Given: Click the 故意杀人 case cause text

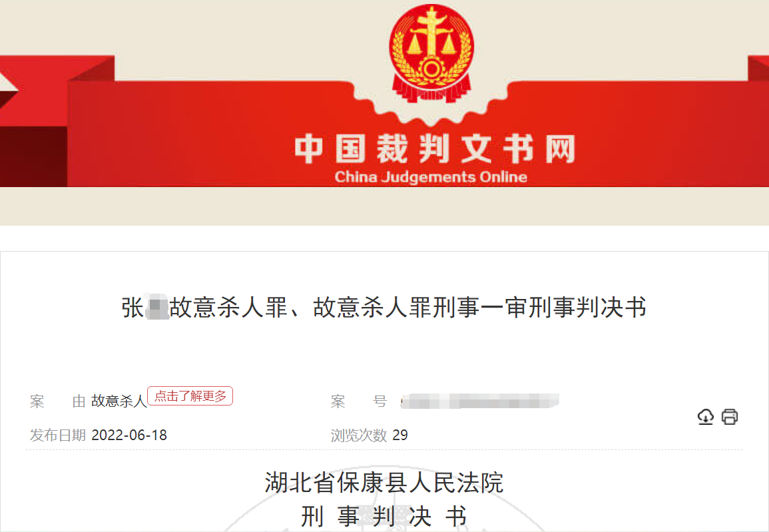Looking at the screenshot, I should point(119,401).
